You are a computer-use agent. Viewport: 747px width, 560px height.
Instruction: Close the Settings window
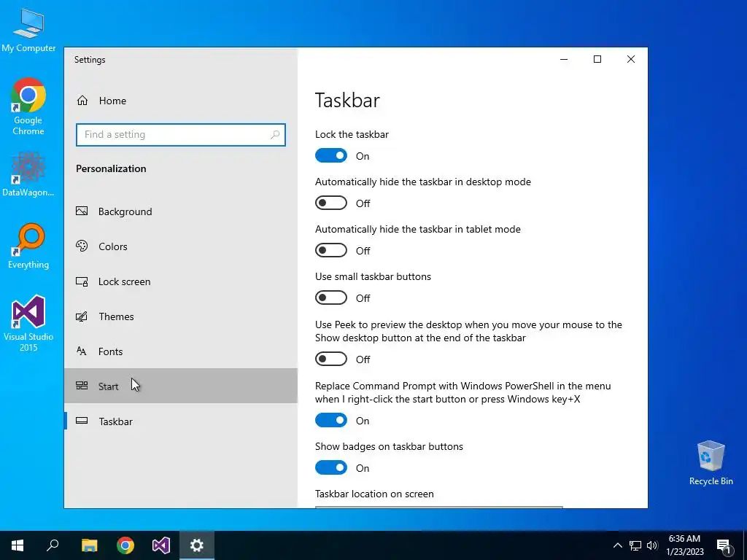tap(631, 59)
